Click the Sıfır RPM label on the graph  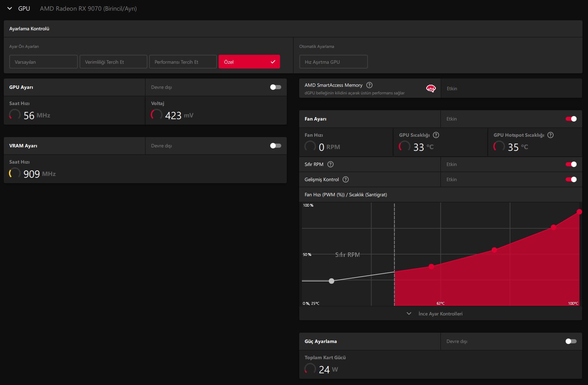347,255
